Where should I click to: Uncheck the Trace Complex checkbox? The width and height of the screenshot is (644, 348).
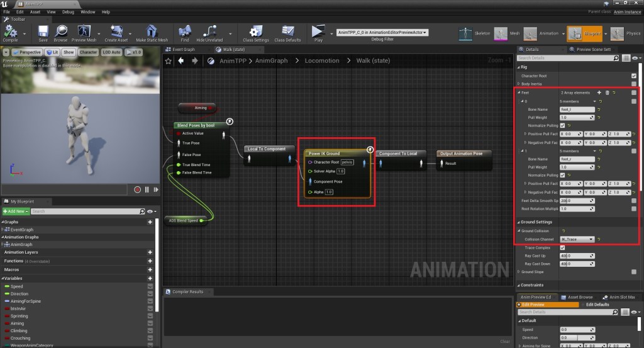pos(562,248)
